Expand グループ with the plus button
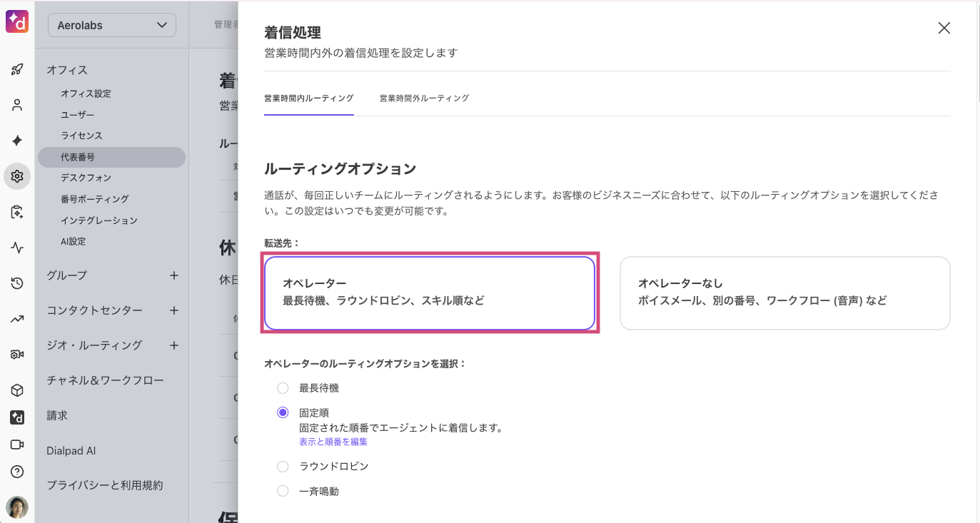The image size is (980, 523). (174, 275)
